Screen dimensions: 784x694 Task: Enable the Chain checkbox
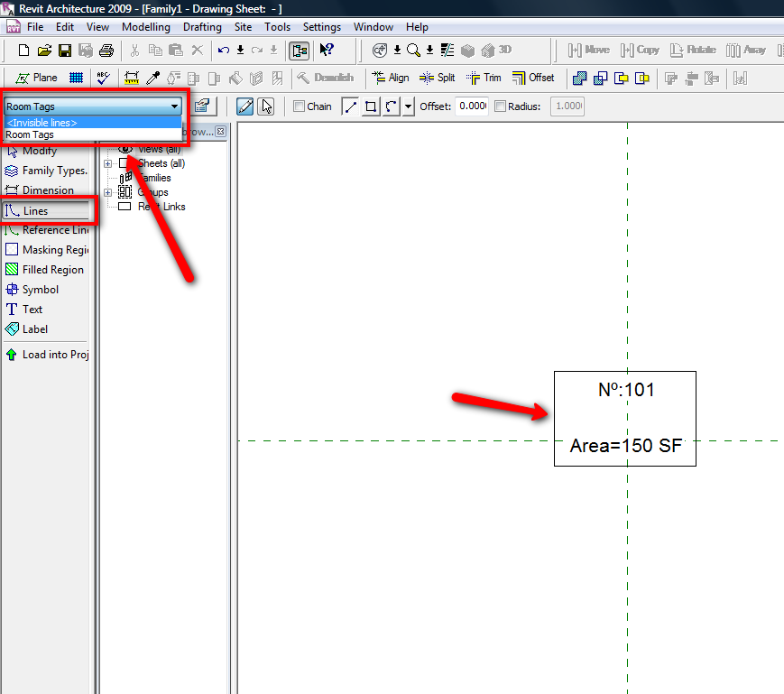pyautogui.click(x=299, y=106)
